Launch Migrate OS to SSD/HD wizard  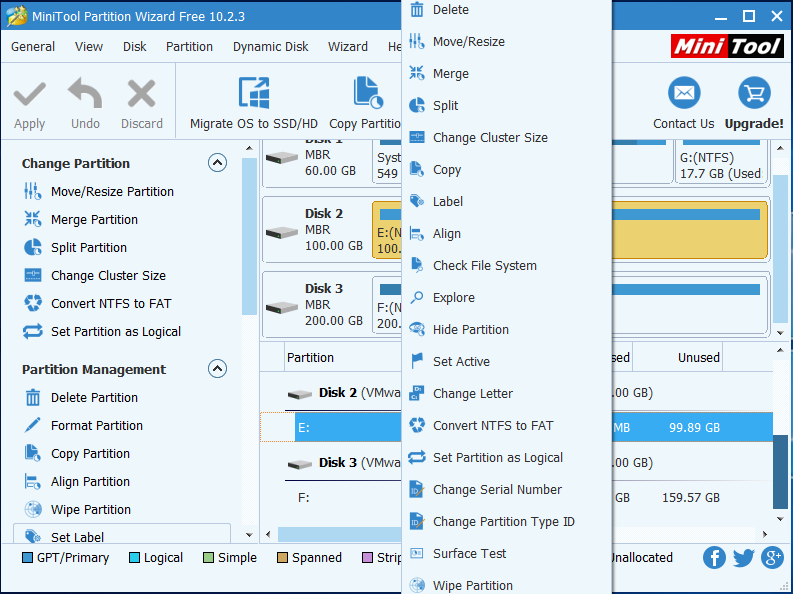click(x=253, y=104)
